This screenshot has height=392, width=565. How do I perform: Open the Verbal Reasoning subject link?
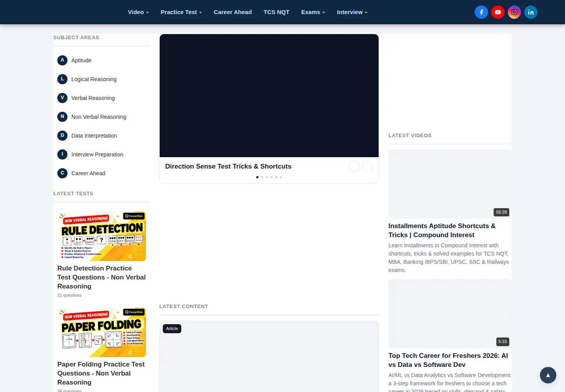pos(93,98)
